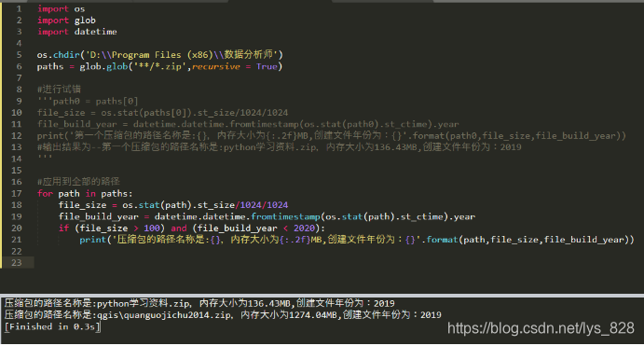
Task: Click the 'import glob' line
Action: click(66, 21)
